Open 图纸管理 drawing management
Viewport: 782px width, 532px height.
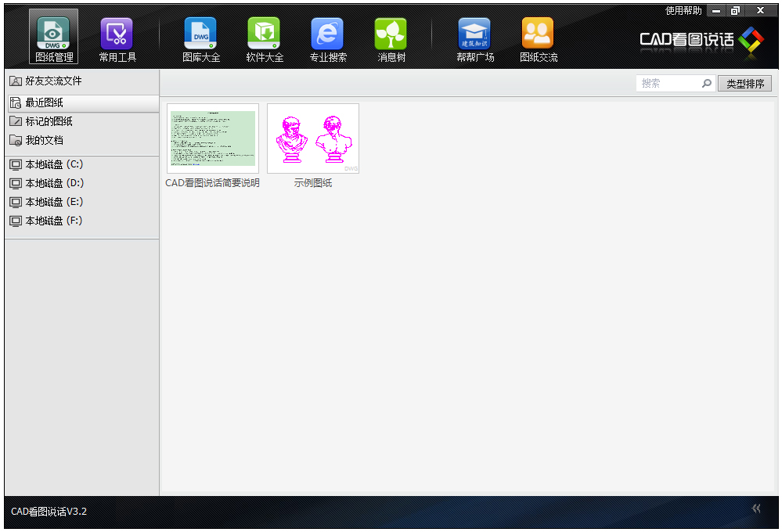click(54, 37)
